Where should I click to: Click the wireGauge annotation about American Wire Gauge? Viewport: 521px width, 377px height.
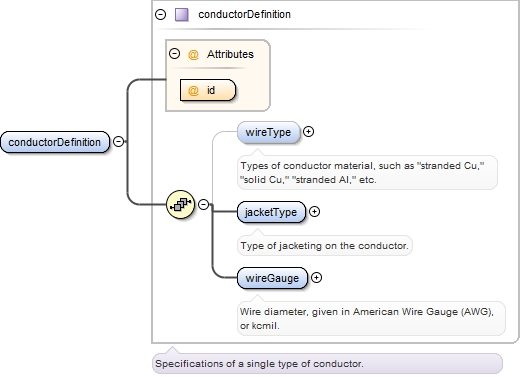(x=371, y=318)
